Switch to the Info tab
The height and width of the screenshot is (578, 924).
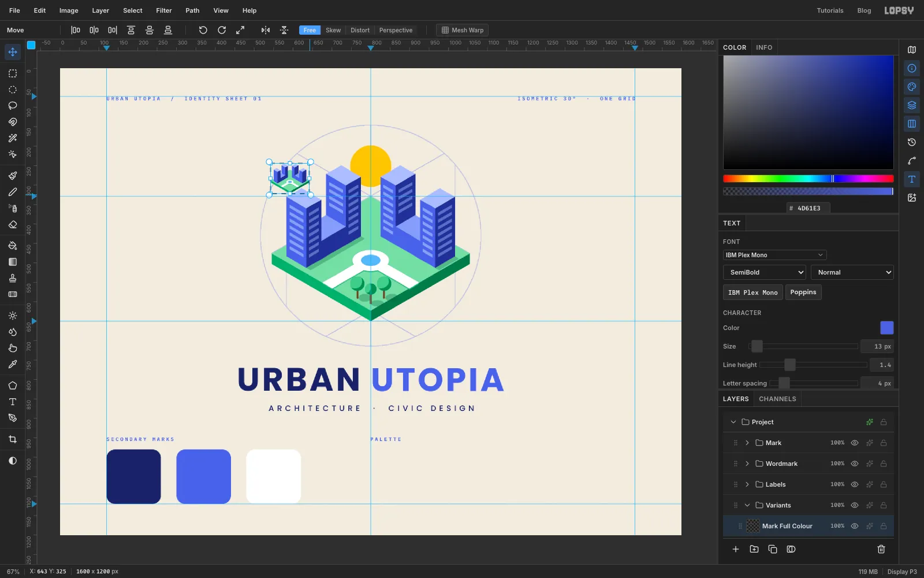764,47
